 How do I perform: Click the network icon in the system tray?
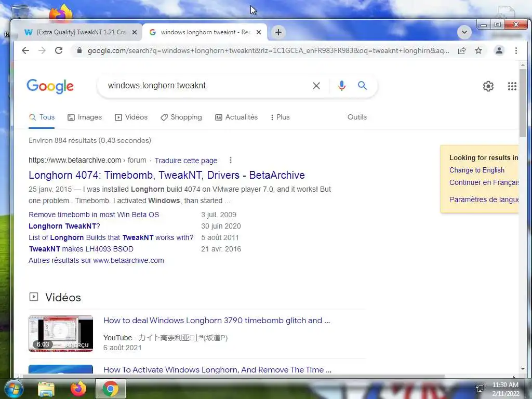point(480,389)
